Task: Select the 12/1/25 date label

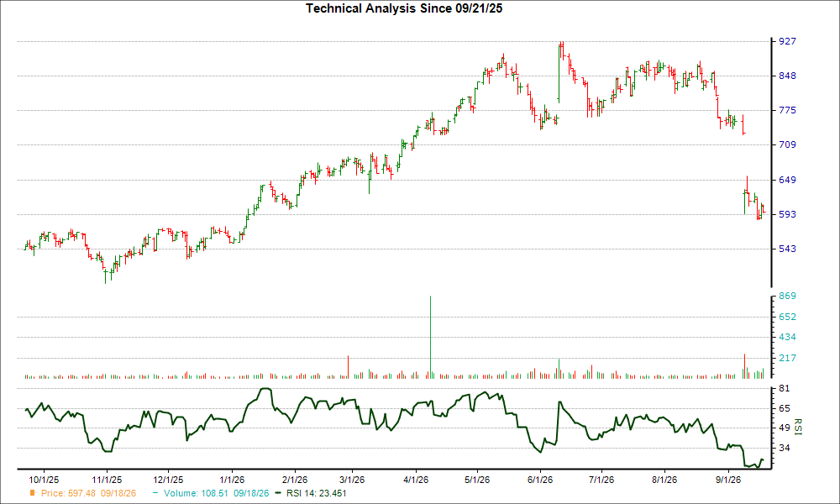Action: click(x=168, y=480)
